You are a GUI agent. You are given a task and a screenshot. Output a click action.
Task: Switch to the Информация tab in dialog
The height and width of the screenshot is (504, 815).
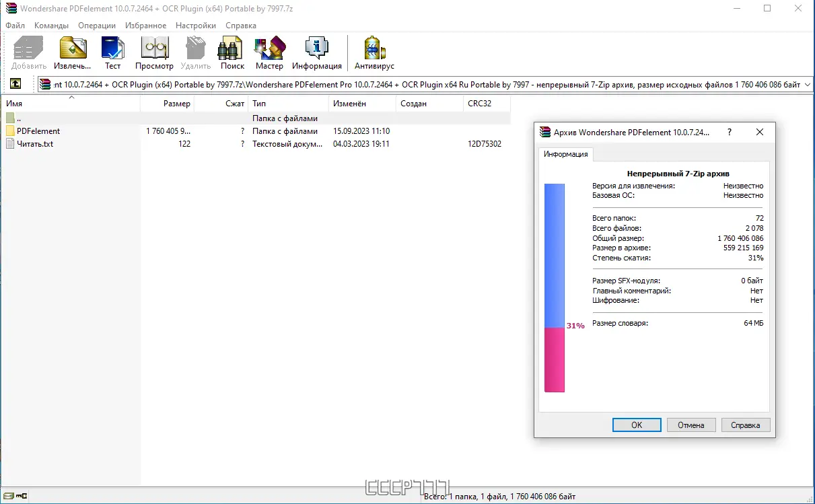click(565, 154)
